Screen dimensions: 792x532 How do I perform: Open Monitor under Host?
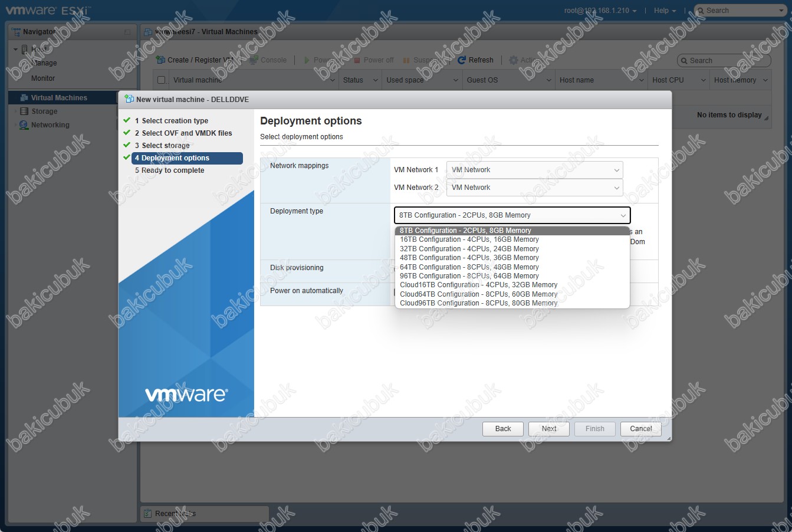pyautogui.click(x=43, y=78)
